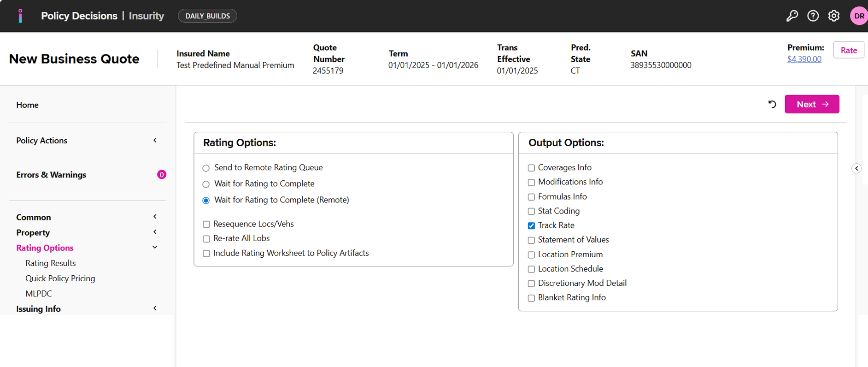Open the help question mark icon
The image size is (868, 367).
(813, 16)
